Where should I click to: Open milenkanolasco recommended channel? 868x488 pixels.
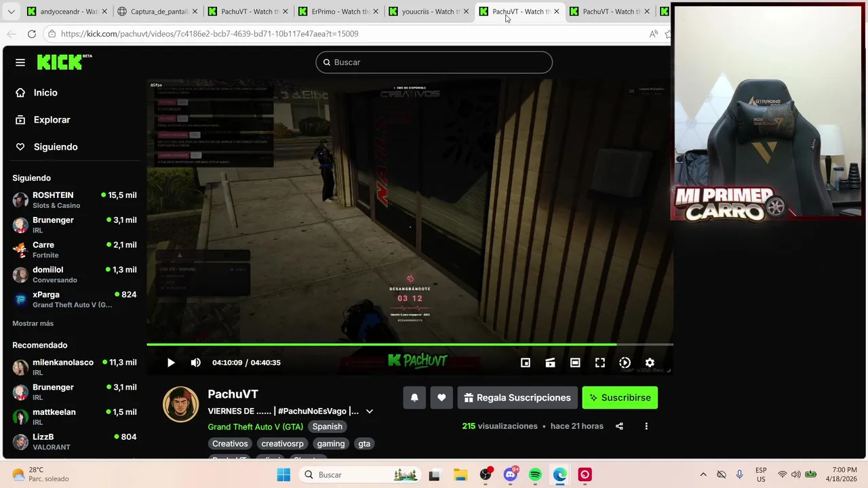(75, 367)
